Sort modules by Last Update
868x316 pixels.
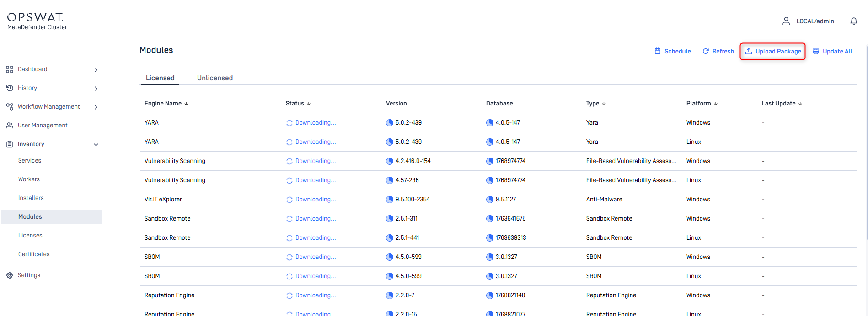coord(782,104)
